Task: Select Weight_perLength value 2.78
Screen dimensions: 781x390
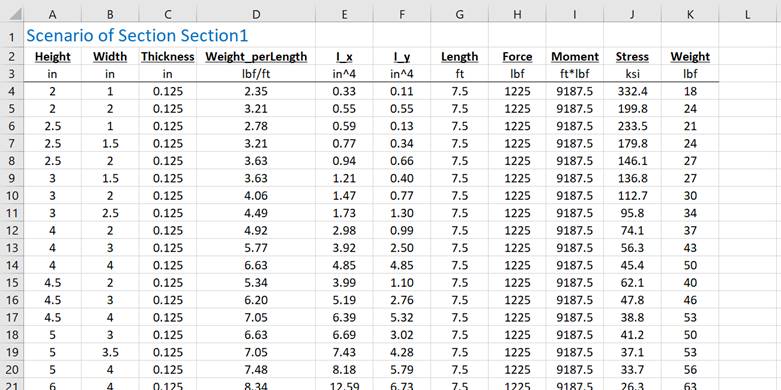Action: coord(256,127)
